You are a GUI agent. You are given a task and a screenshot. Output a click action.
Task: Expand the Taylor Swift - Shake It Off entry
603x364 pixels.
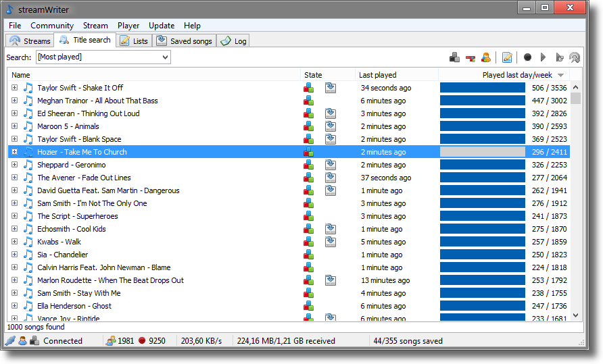(15, 88)
